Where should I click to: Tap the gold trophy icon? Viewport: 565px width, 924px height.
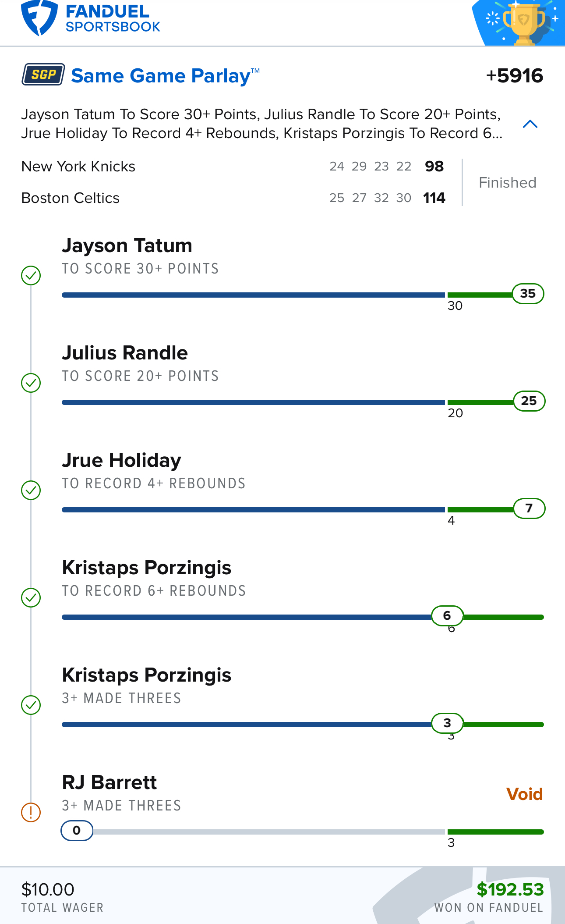[524, 23]
